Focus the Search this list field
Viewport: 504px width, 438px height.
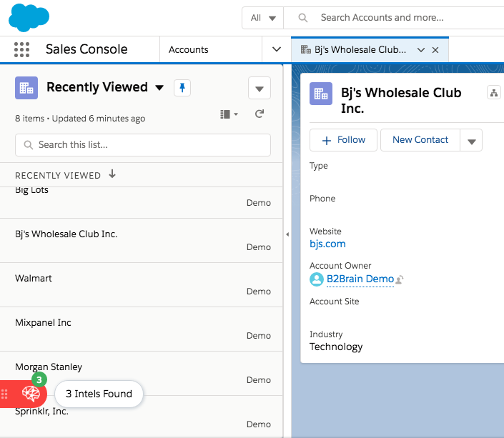[x=143, y=145]
